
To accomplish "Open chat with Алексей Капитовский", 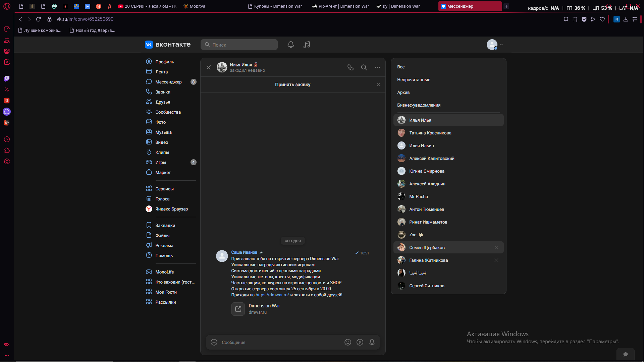I will tap(448, 158).
